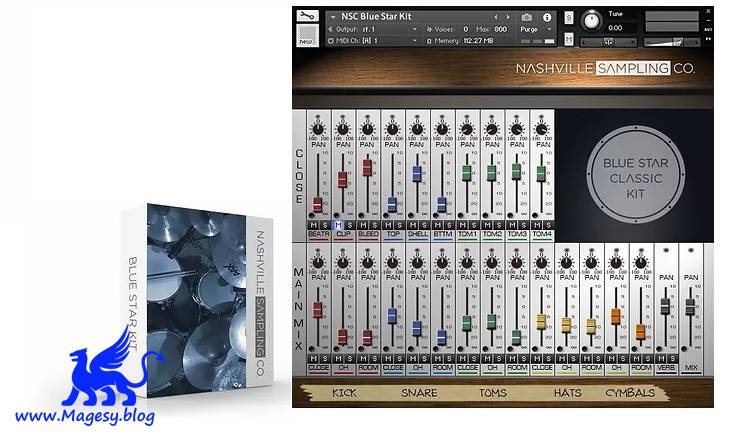Screen dimensions: 741x432
Task: Solo the SHELL snare channel
Action: (x=424, y=225)
